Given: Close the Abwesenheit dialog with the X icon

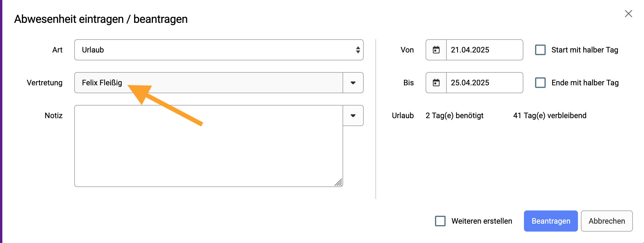Looking at the screenshot, I should tap(628, 13).
